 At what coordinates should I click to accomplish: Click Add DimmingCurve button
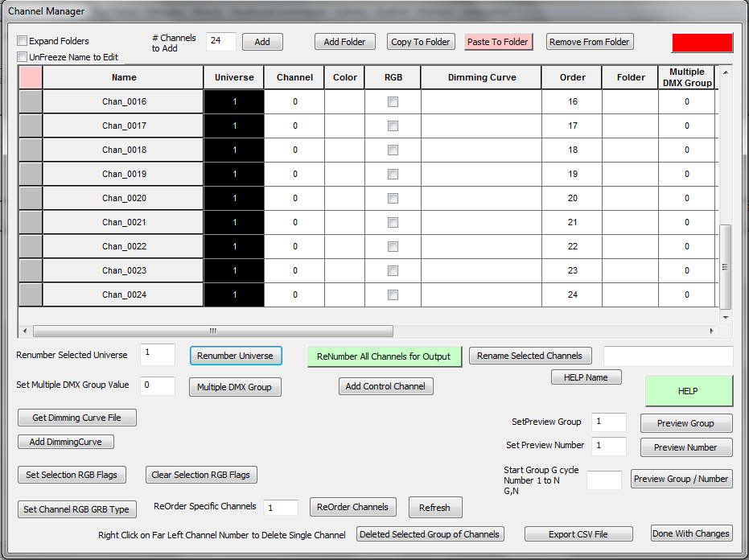(66, 442)
